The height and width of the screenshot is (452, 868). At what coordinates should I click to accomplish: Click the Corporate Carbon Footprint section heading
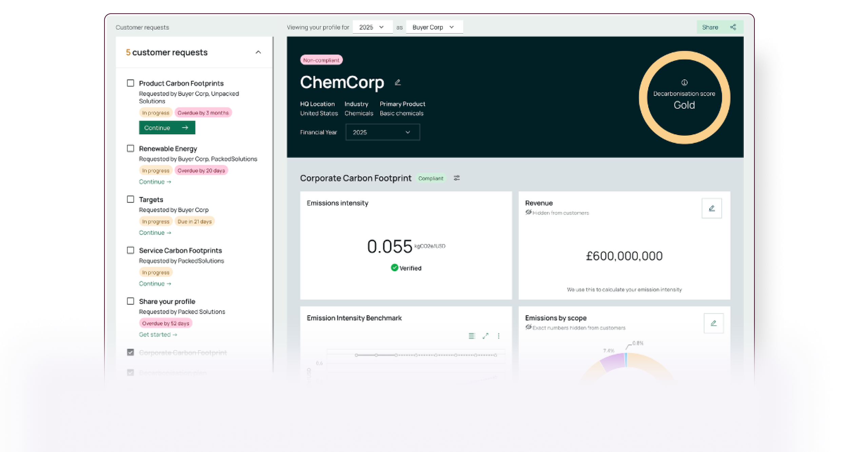point(355,178)
